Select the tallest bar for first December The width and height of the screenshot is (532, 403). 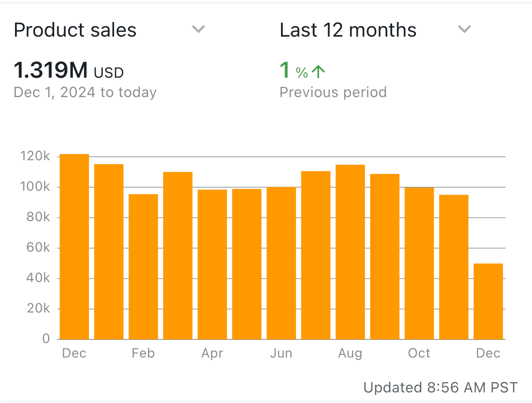tap(74, 246)
